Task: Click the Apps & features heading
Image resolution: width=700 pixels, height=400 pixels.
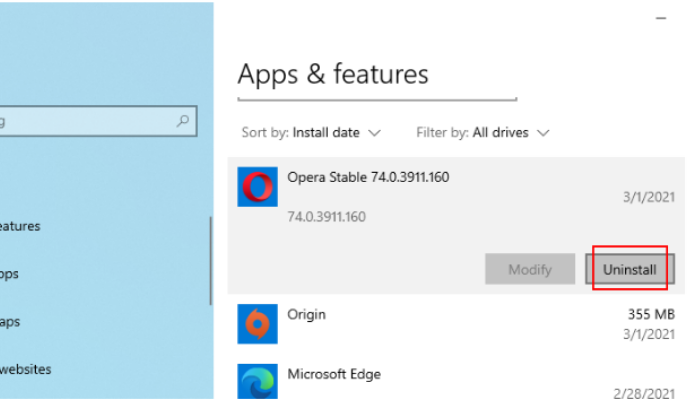Action: coord(333,74)
